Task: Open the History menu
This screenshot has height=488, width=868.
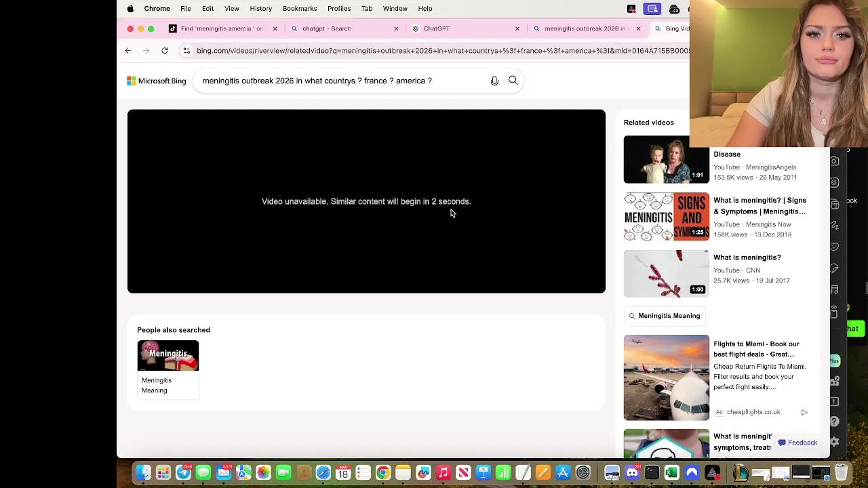Action: [260, 9]
